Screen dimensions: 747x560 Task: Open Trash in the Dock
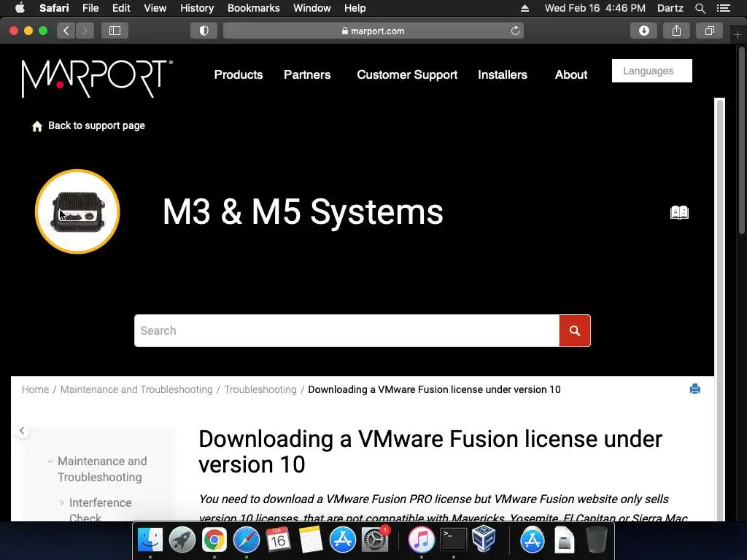pyautogui.click(x=596, y=540)
